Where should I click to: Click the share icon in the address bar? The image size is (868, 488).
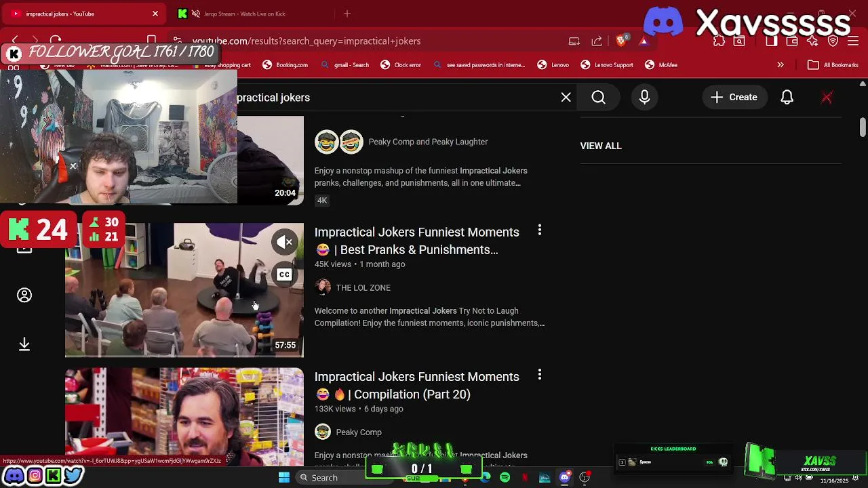tap(597, 41)
